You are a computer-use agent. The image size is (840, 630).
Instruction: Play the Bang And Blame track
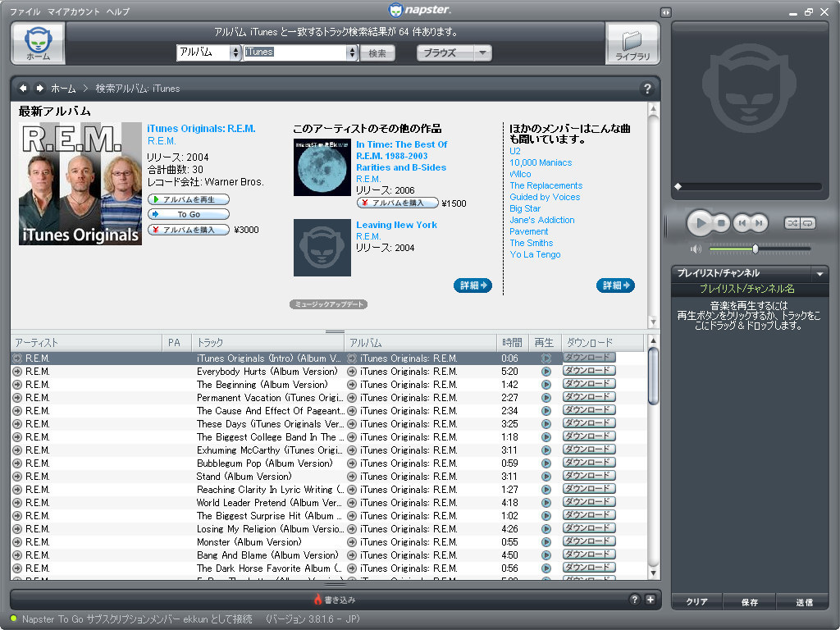tap(546, 555)
